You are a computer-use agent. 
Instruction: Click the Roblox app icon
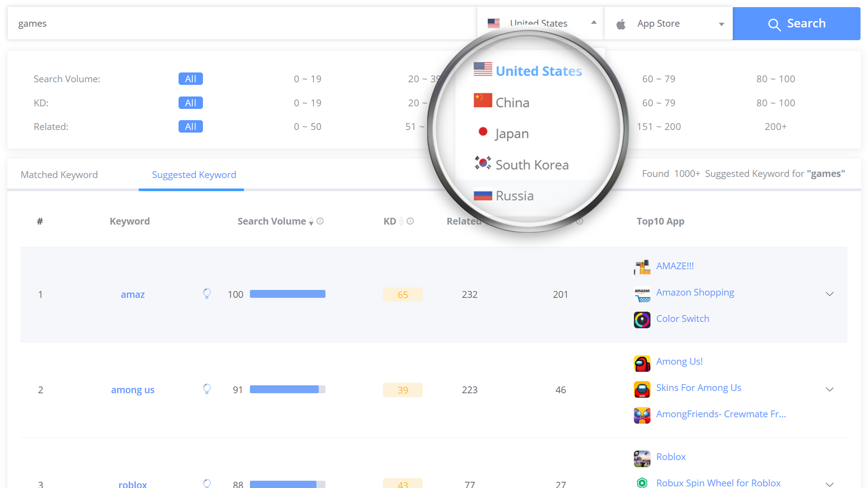pyautogui.click(x=642, y=458)
